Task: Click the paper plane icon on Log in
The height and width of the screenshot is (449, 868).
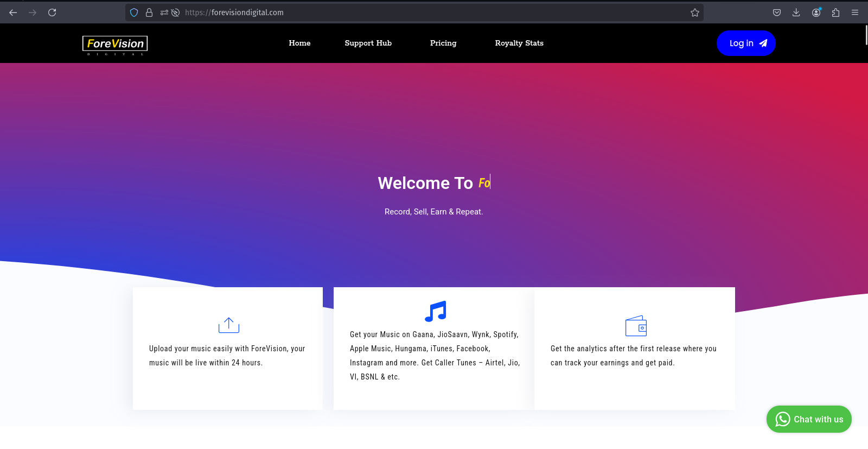Action: [763, 43]
